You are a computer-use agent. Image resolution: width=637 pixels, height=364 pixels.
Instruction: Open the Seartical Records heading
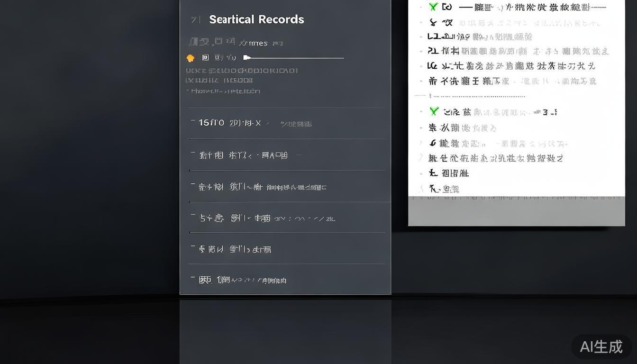256,19
